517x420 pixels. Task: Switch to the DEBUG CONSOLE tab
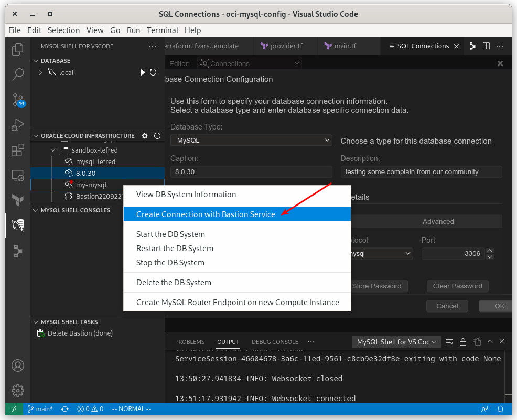275,342
